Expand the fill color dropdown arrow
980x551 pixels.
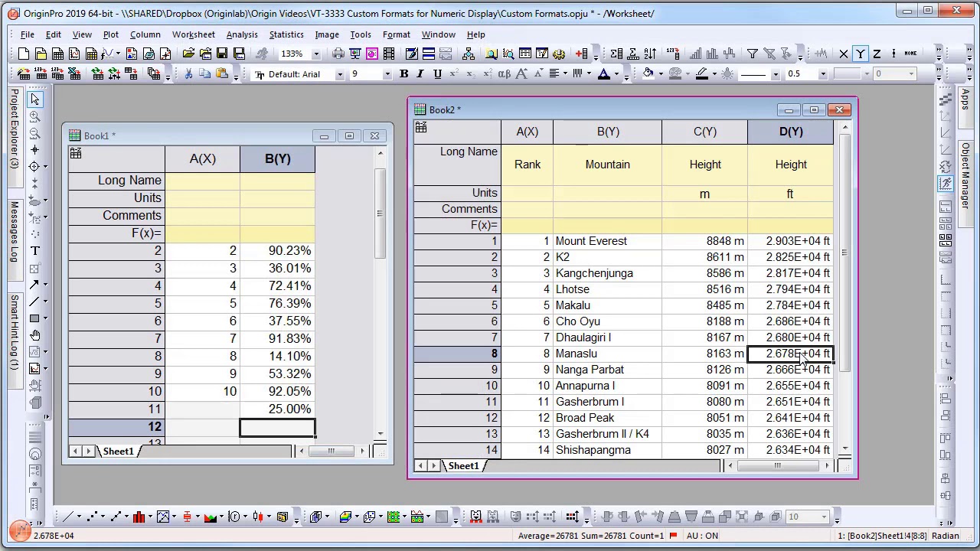tap(661, 75)
